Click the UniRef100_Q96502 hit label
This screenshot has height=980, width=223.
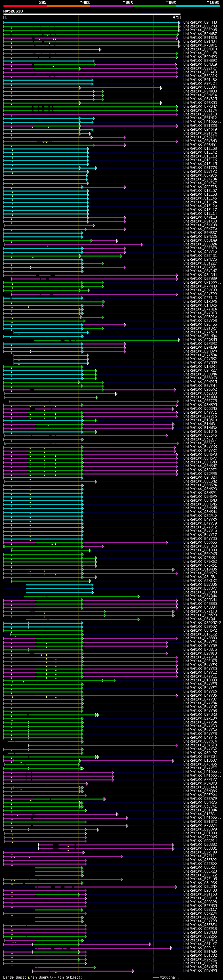click(x=200, y=390)
